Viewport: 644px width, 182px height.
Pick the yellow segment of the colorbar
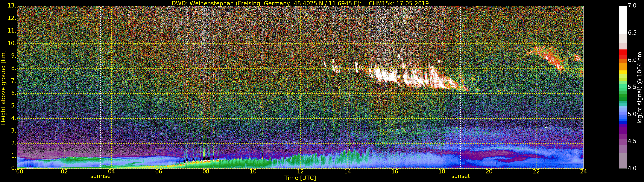(623, 73)
